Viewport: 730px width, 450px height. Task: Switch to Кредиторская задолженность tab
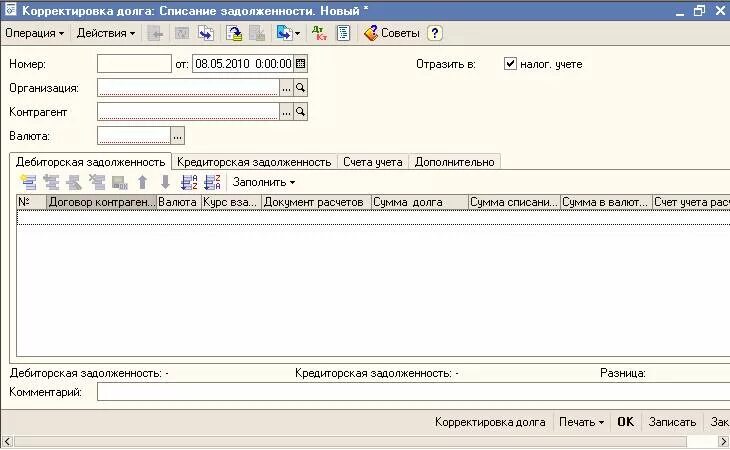click(254, 162)
